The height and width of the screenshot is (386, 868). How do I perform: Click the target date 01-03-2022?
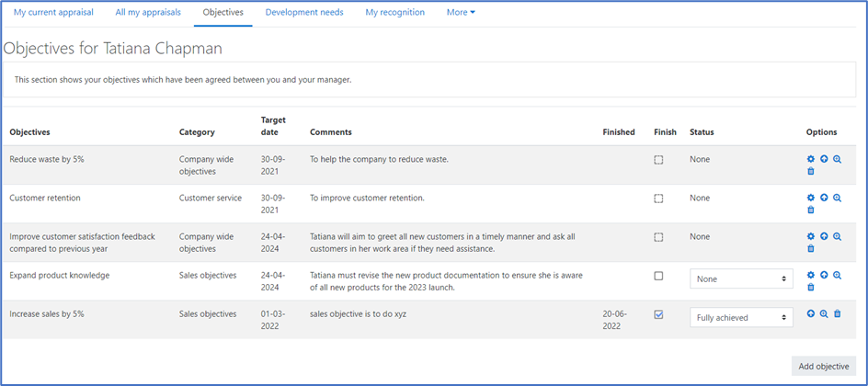[273, 320]
